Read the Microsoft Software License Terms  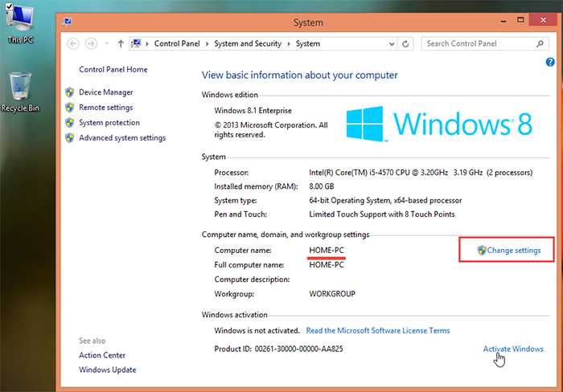378,331
